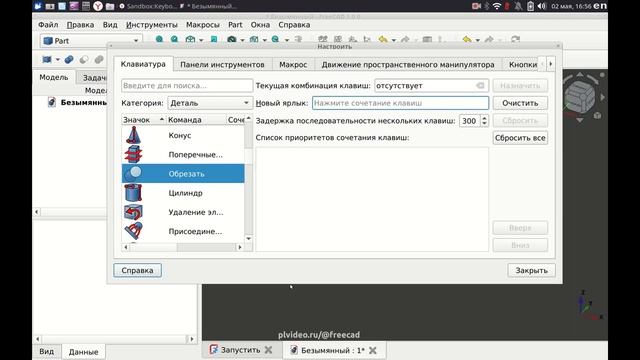
Task: Click the backspace clear icon in current shortcut field
Action: [480, 86]
